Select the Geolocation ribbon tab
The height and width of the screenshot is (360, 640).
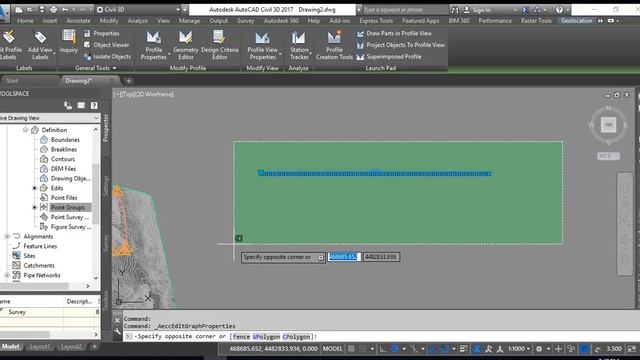pyautogui.click(x=576, y=20)
